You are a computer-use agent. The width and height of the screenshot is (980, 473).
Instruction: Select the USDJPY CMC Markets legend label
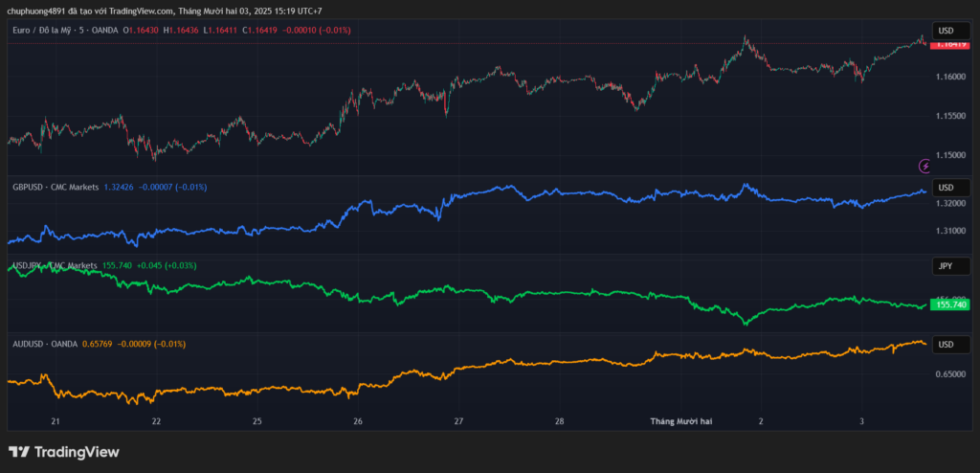[55, 265]
